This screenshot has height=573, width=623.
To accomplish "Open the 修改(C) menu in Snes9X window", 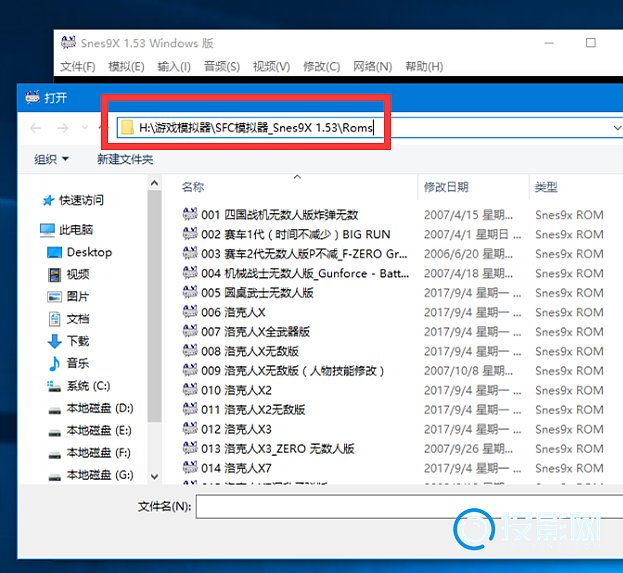I will [x=321, y=66].
